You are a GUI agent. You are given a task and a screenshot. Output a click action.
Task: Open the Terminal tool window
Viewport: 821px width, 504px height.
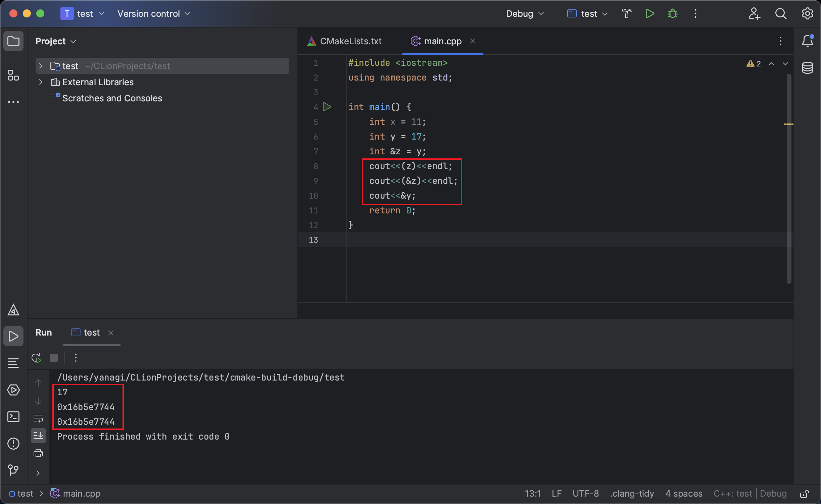pyautogui.click(x=13, y=417)
